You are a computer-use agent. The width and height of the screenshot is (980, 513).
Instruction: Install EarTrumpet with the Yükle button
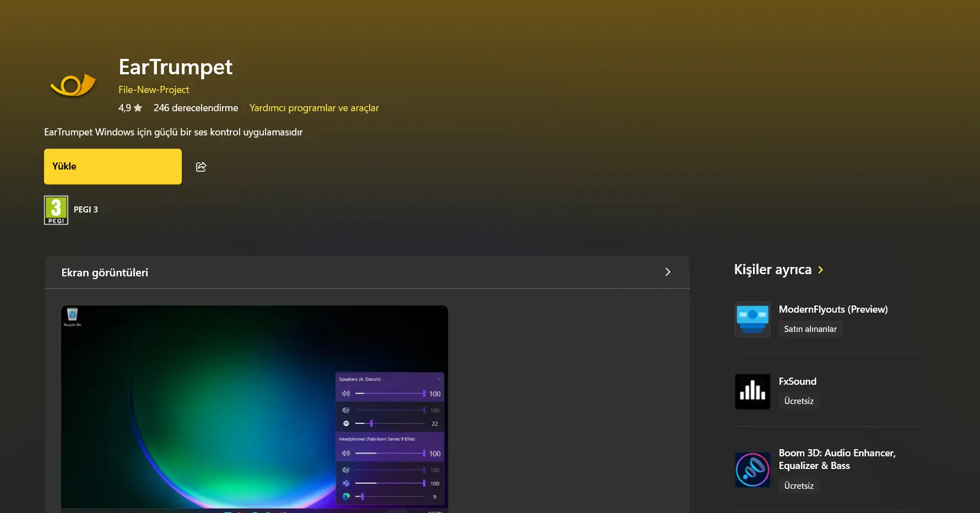[113, 166]
